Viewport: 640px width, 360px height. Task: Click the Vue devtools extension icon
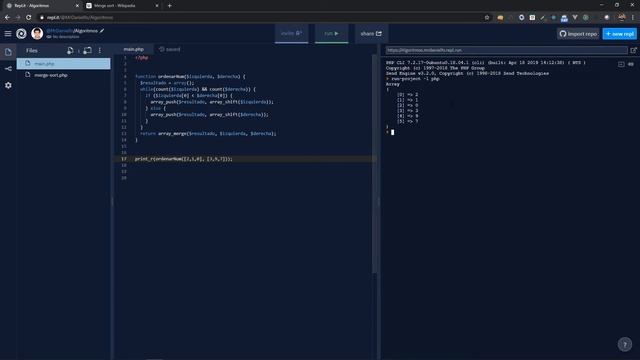coord(575,18)
